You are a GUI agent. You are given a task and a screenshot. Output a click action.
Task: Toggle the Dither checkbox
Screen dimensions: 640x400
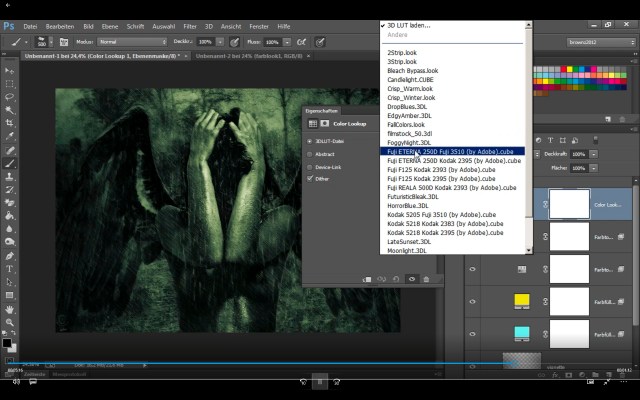[x=311, y=178]
